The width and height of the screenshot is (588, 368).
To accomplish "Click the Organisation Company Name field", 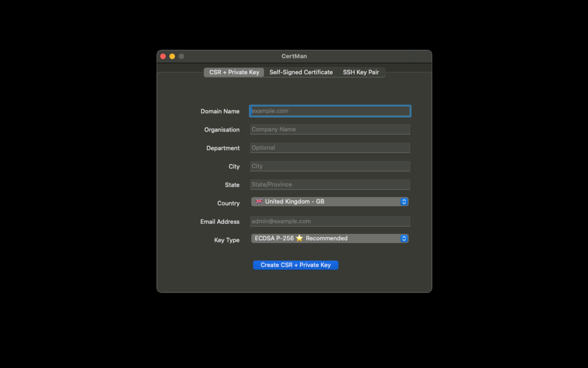I will pos(330,129).
